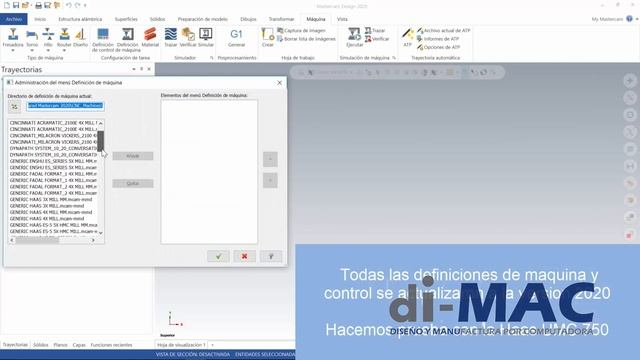The image size is (640, 360).
Task: Click the undo icon in quick access toolbar
Action: pos(68,5)
